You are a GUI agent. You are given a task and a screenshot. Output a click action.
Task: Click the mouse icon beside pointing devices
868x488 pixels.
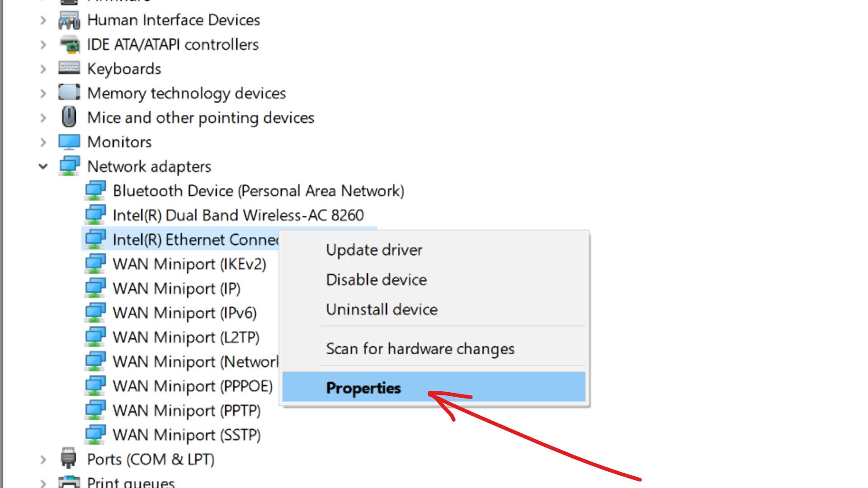(x=69, y=117)
